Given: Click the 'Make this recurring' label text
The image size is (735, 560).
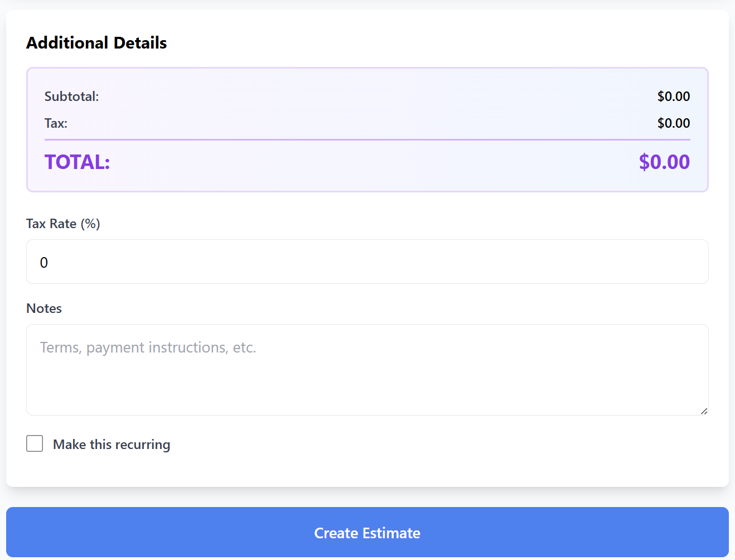Looking at the screenshot, I should pyautogui.click(x=112, y=445).
